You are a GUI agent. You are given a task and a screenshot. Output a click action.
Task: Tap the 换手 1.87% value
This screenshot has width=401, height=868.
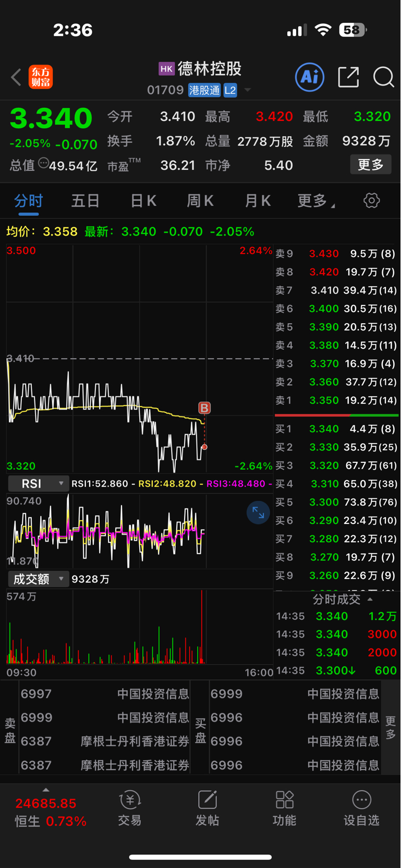point(176,141)
